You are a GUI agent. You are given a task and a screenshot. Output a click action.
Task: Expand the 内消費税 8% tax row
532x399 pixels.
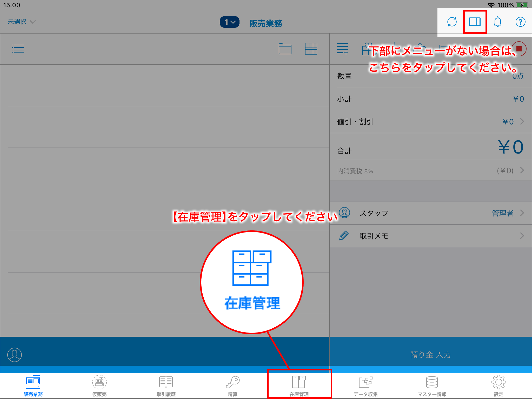tap(430, 171)
